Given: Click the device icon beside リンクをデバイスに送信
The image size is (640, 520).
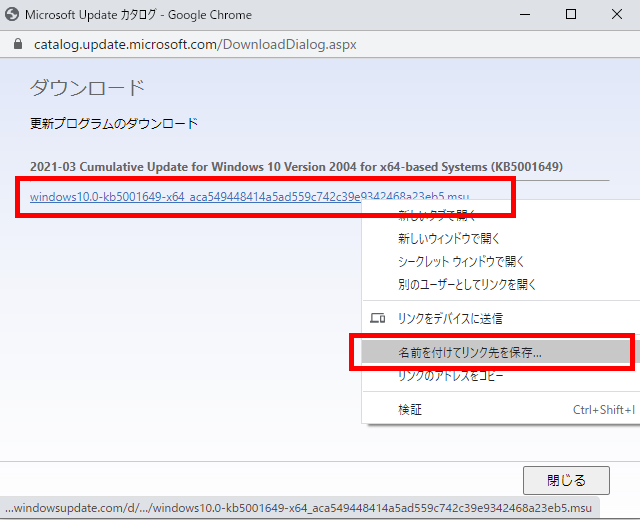Looking at the screenshot, I should (378, 318).
